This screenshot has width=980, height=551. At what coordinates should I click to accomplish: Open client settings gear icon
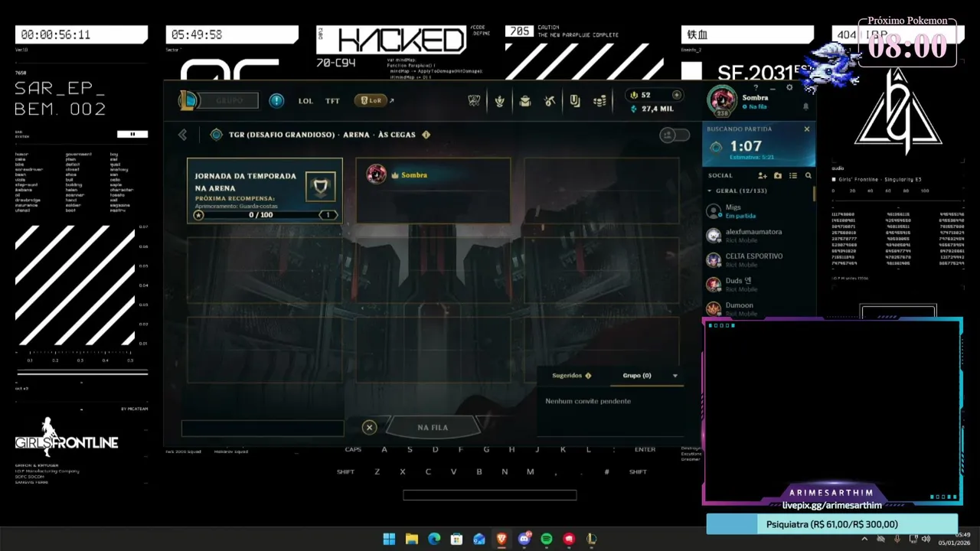(x=789, y=87)
